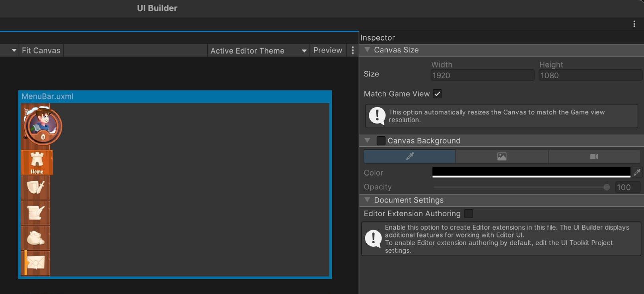Select the sword and shield menu icon
Screen dimensions: 644x294
click(36, 187)
